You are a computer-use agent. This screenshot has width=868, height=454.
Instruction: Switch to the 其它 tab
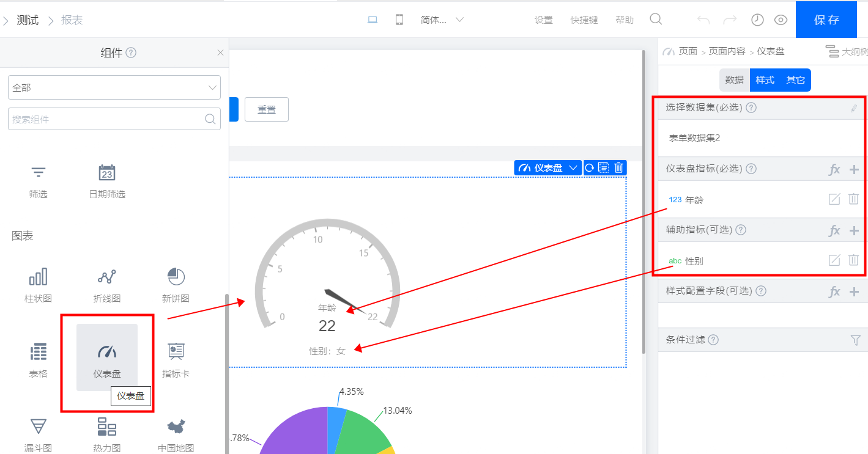click(x=795, y=80)
